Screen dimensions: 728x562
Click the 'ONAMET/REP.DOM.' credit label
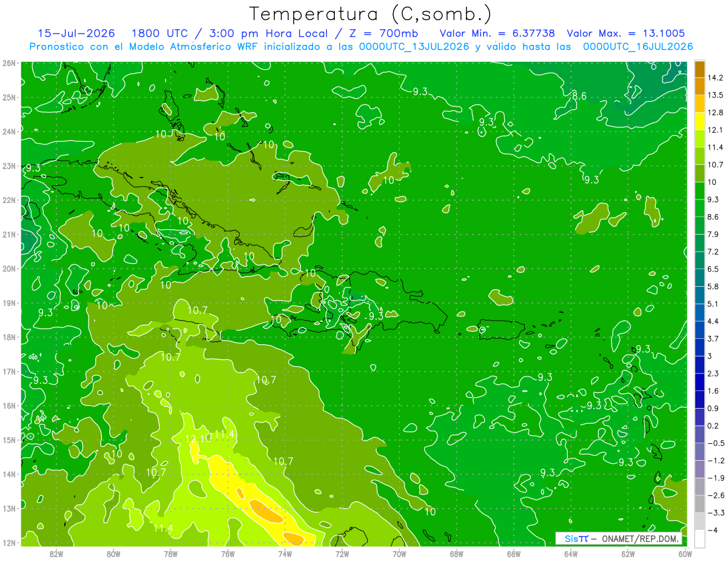tap(639, 539)
